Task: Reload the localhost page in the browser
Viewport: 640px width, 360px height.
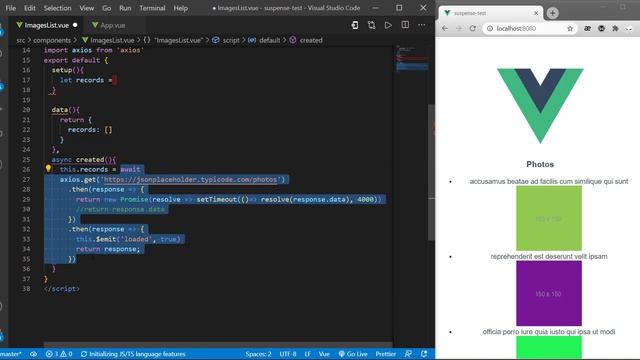Action: click(x=473, y=29)
